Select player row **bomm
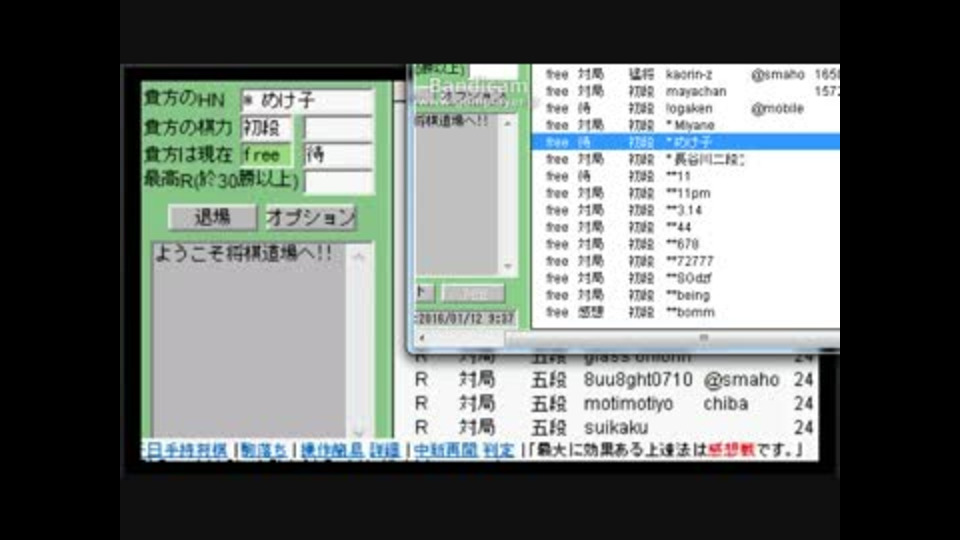960x540 pixels. (x=686, y=312)
